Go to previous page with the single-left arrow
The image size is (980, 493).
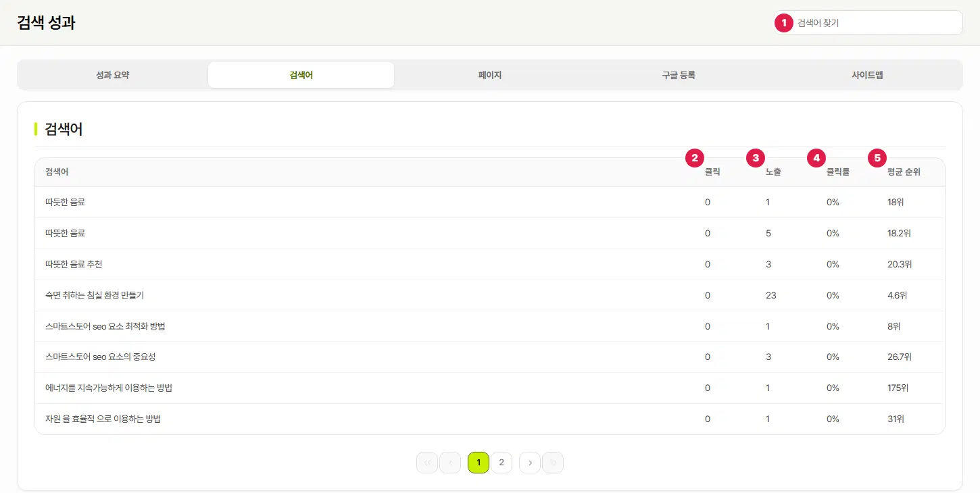[450, 463]
